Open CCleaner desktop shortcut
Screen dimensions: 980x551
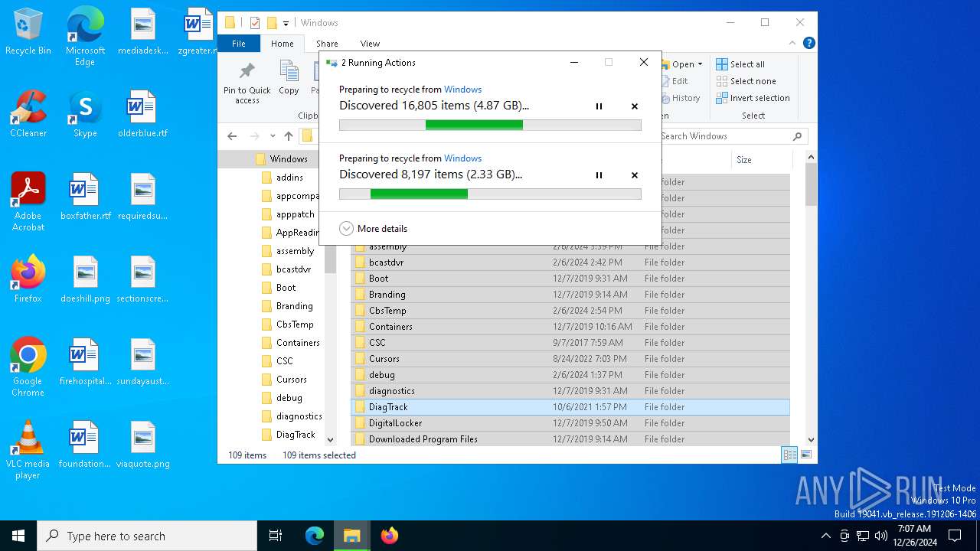click(28, 115)
